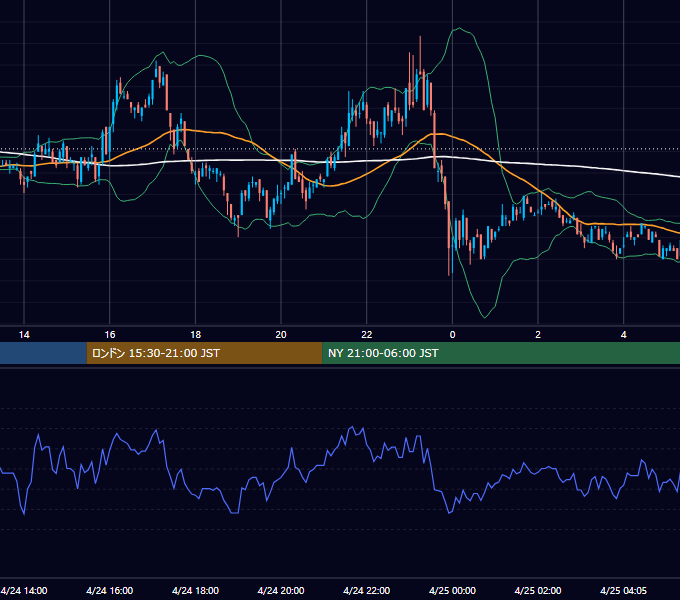Click the '4/25 04:05' date label
The image size is (680, 600).
[x=624, y=590]
